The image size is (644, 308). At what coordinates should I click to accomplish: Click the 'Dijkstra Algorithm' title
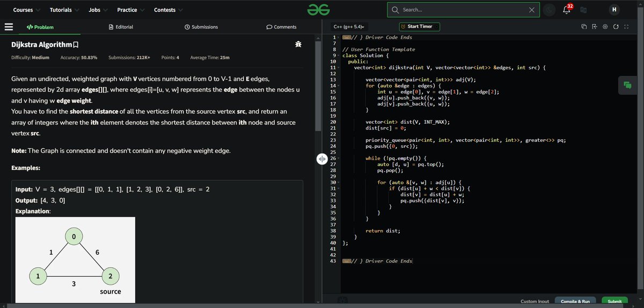[42, 45]
